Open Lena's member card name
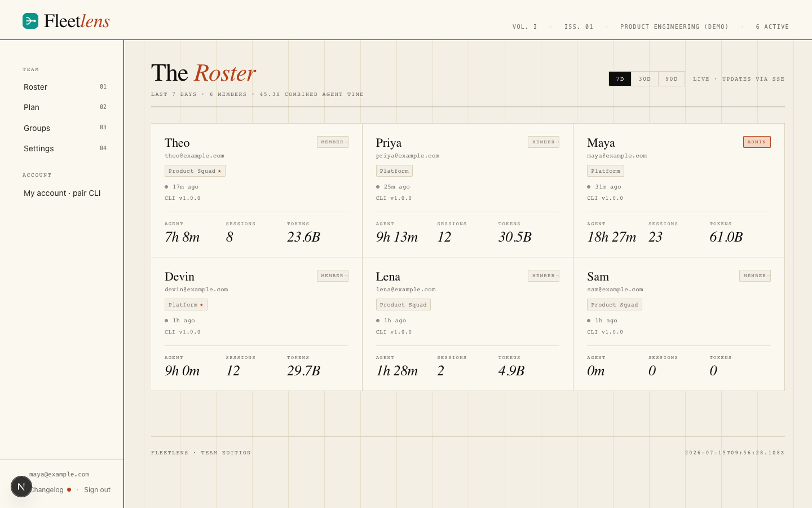The image size is (812, 508). coord(388,277)
